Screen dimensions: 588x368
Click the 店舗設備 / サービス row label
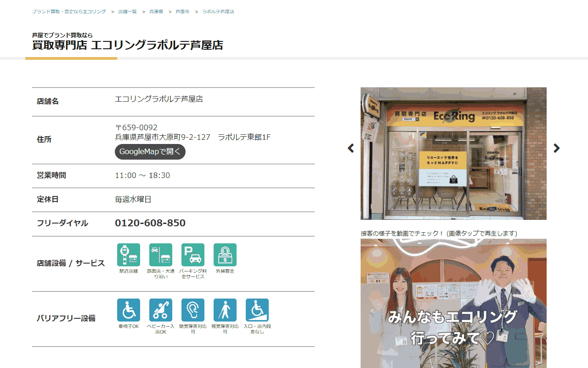71,263
